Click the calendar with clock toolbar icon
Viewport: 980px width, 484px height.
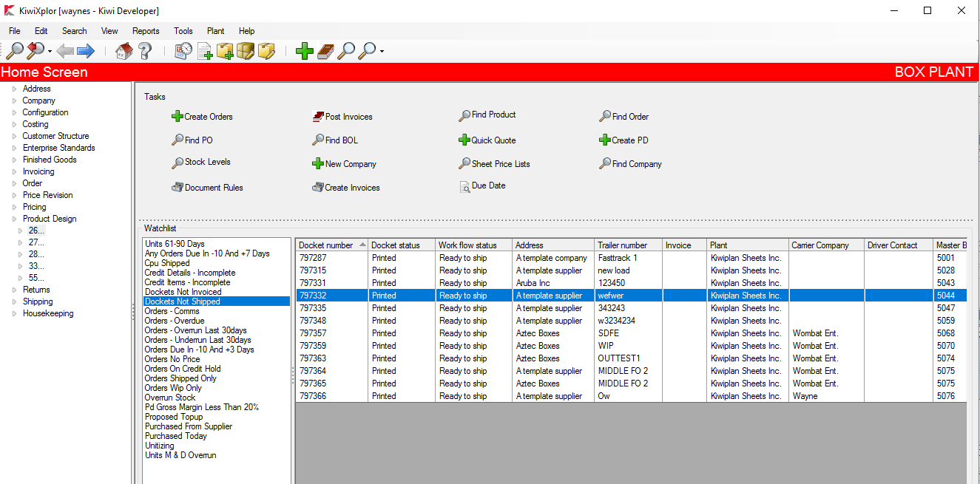(x=183, y=51)
